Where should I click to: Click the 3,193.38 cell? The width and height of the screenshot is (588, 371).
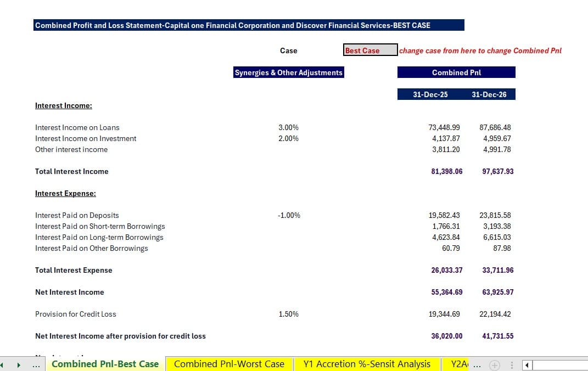click(x=497, y=226)
